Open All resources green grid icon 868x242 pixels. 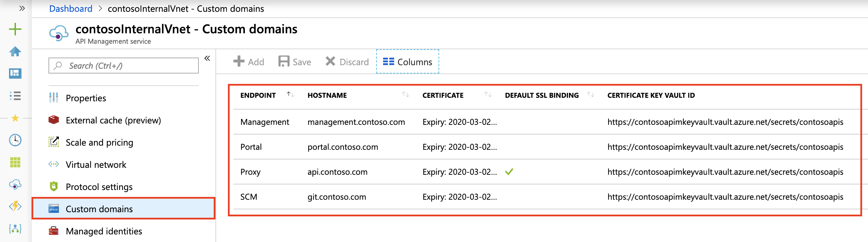tap(15, 162)
